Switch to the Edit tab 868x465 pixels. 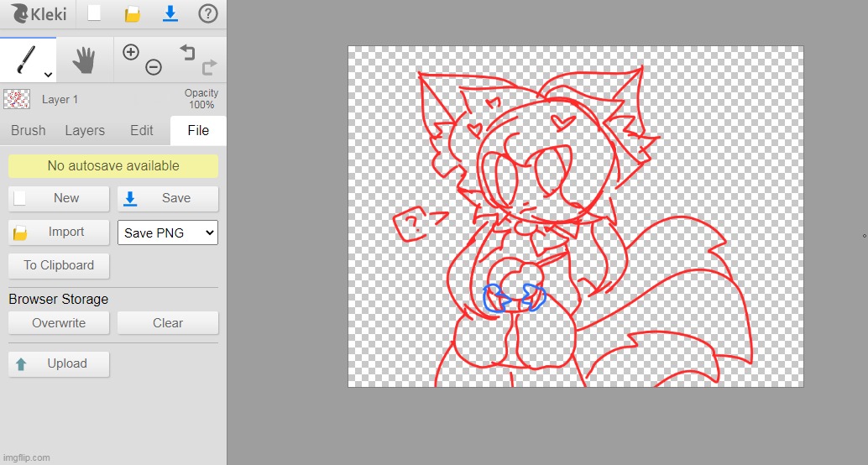tap(142, 131)
